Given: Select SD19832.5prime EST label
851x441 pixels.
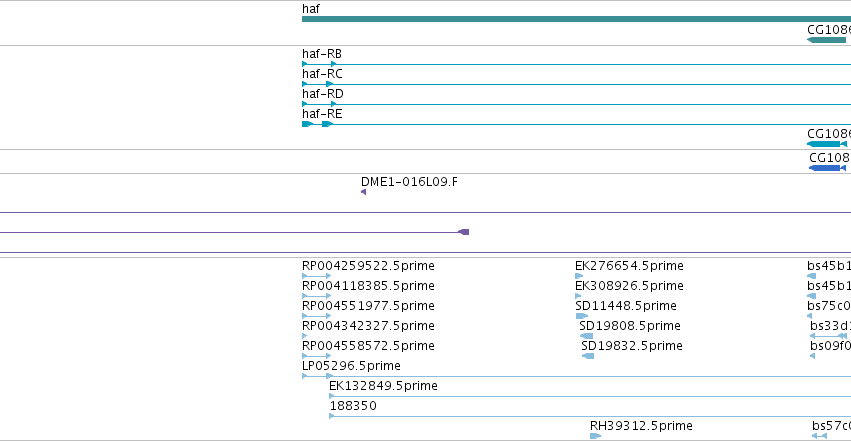Looking at the screenshot, I should click(632, 346).
